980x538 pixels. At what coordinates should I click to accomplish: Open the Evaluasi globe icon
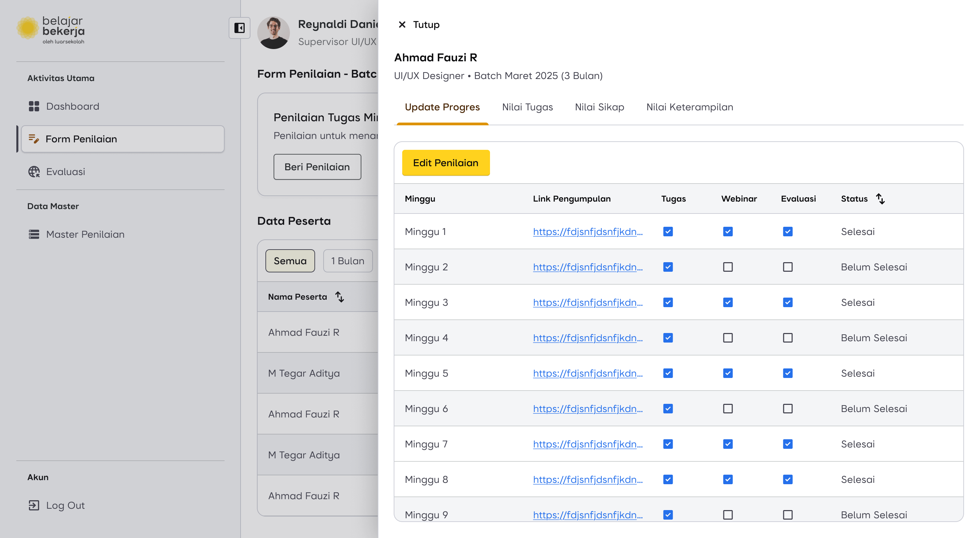[34, 172]
